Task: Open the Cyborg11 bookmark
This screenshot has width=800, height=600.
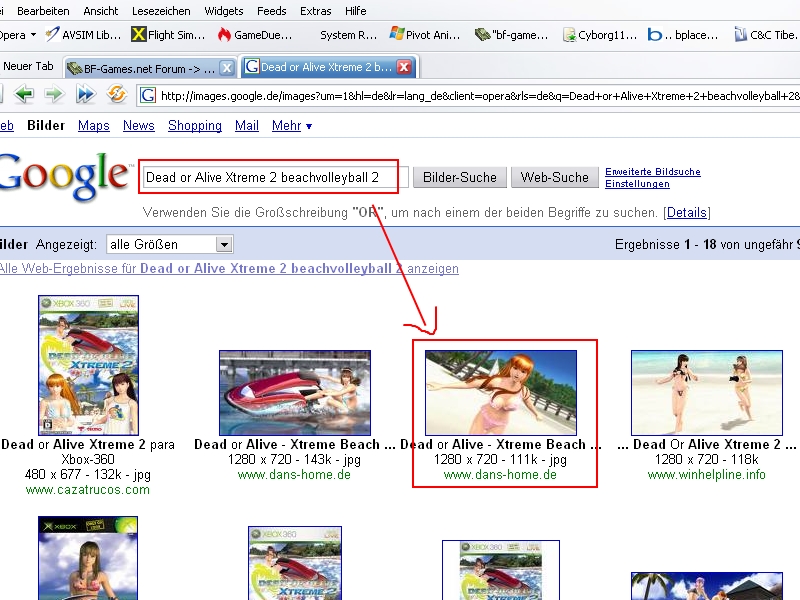Action: (600, 35)
